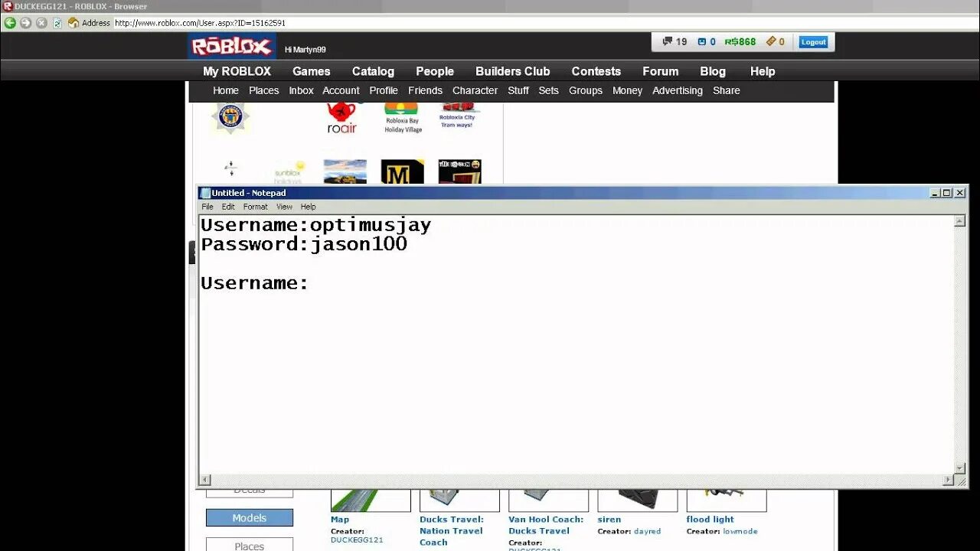Viewport: 980px width, 551px height.
Task: Click the Notepad horizontal scroll left arrow
Action: [x=204, y=480]
